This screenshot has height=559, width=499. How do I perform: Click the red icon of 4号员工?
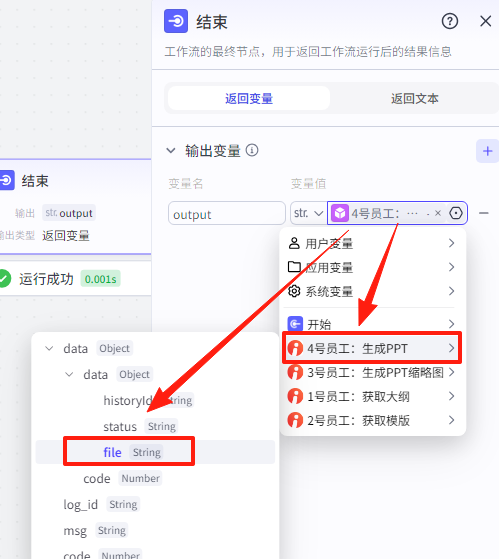(295, 348)
